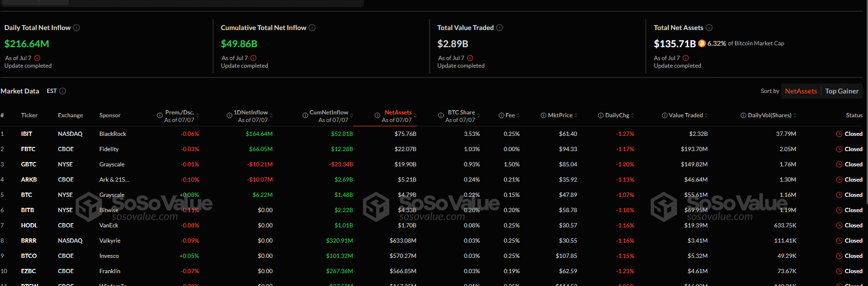Screen dimensions: 868x286
Task: Click the Franklin sponsor cell
Action: (x=110, y=271)
